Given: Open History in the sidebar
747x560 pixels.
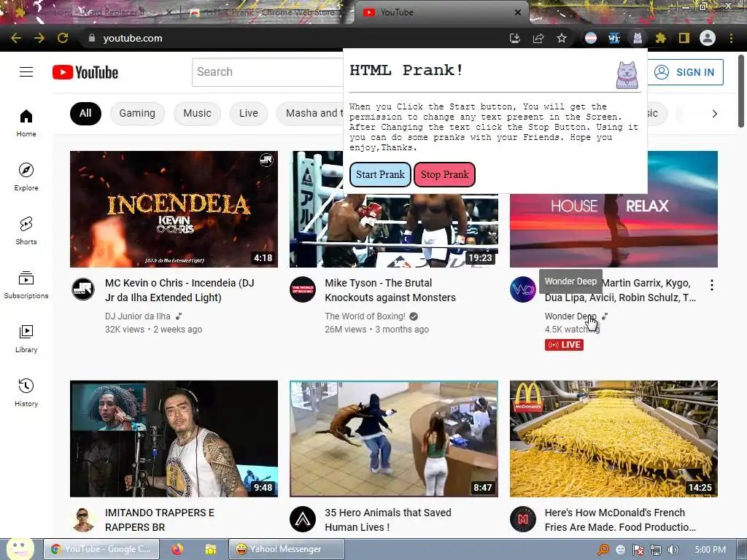Looking at the screenshot, I should tap(26, 392).
